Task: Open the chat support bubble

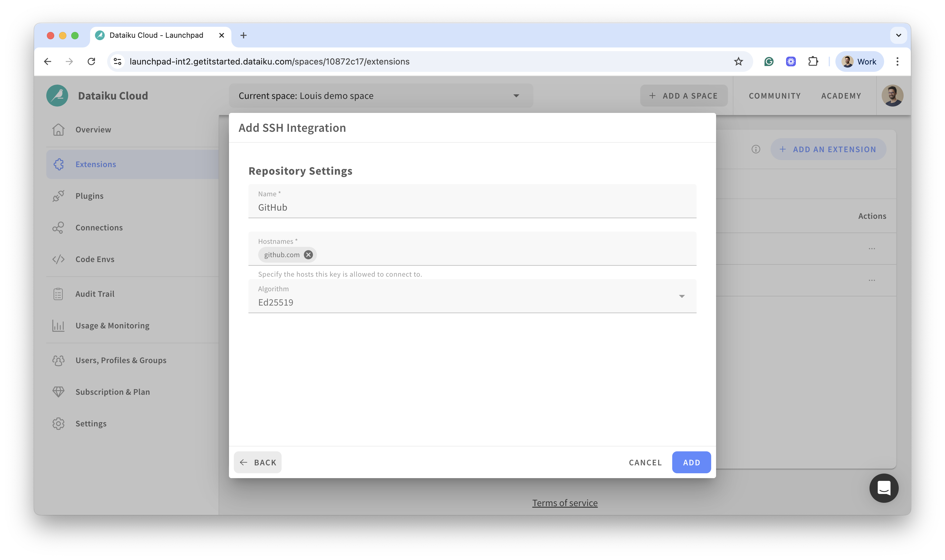Action: pos(884,488)
